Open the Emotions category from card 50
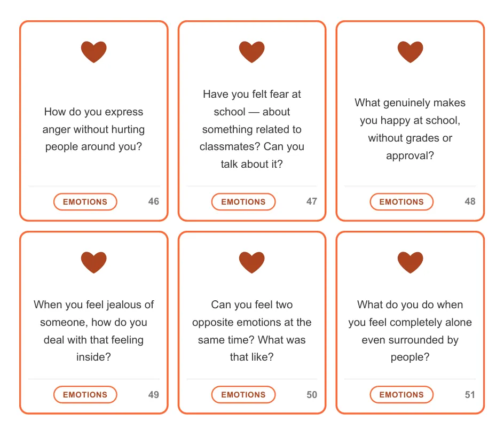The image size is (504, 421). pyautogui.click(x=243, y=395)
